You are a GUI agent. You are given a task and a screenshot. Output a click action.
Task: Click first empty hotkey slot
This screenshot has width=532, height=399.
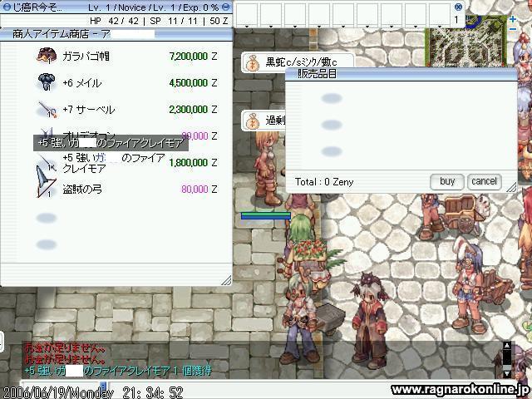pos(246,15)
